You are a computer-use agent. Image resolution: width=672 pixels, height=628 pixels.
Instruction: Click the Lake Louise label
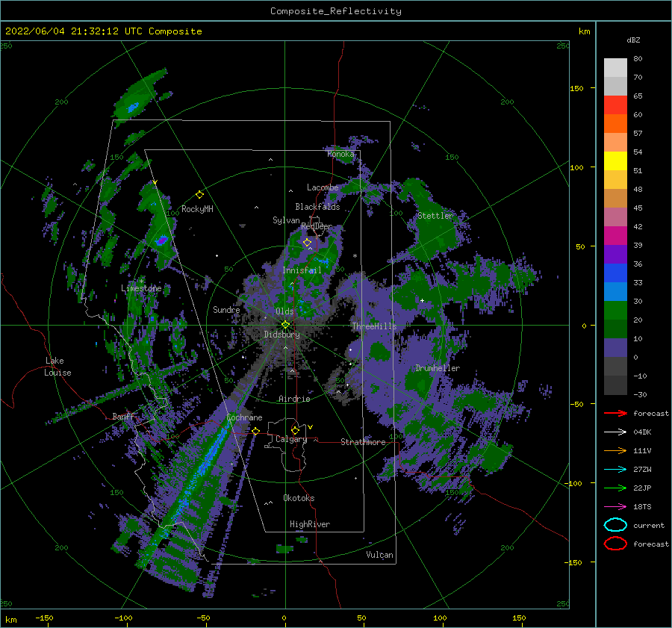pyautogui.click(x=57, y=367)
